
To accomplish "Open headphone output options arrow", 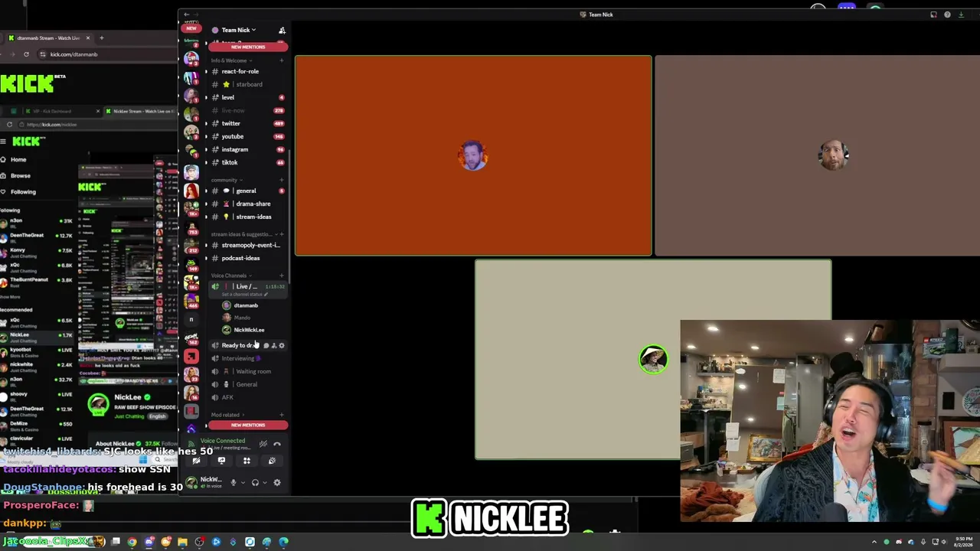I will pyautogui.click(x=265, y=482).
